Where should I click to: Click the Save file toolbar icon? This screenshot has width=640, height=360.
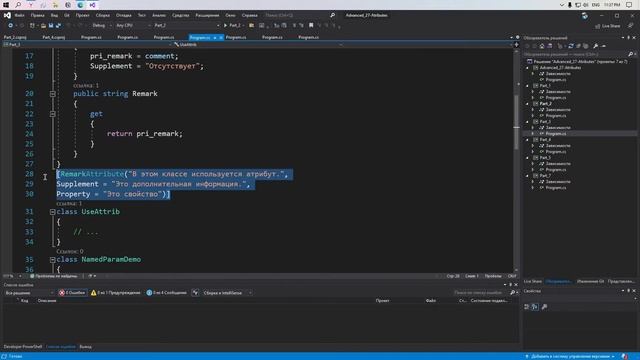pos(51,25)
